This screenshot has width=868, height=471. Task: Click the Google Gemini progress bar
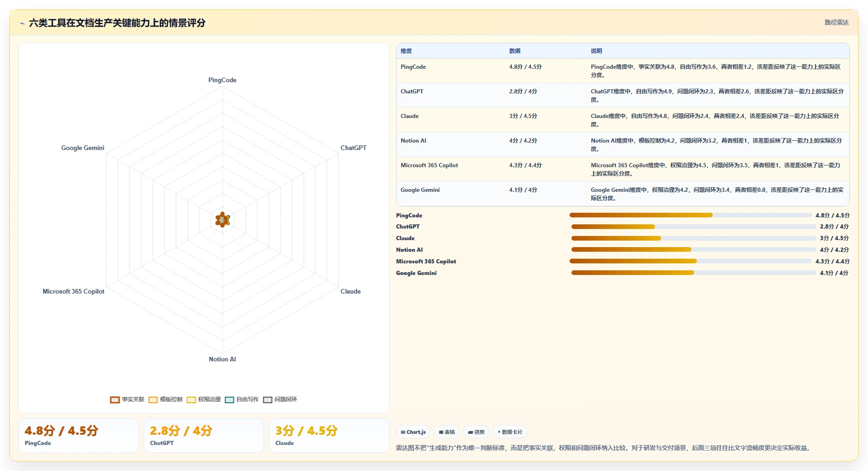click(694, 273)
